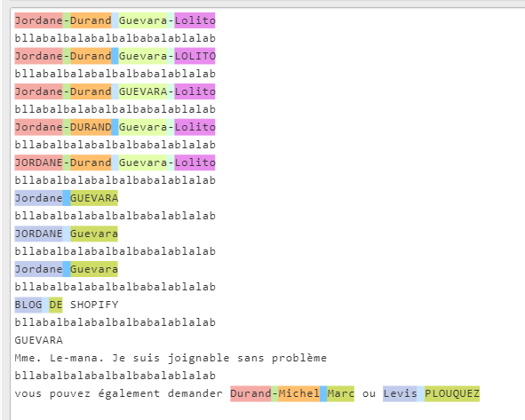Click "JORDANE" in the "JORDANE-Durand" line
The image size is (525, 420).
pos(38,162)
